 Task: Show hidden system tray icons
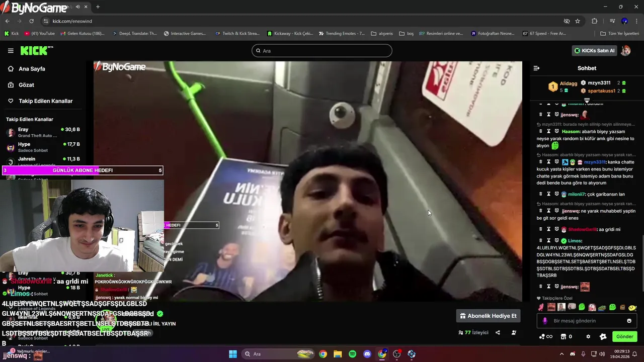pos(561,354)
